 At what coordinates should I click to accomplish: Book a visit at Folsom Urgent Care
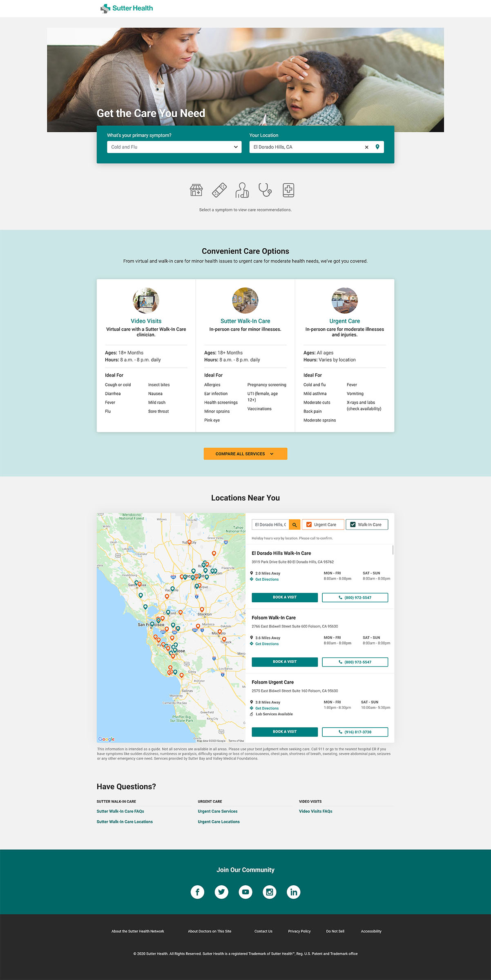(285, 732)
